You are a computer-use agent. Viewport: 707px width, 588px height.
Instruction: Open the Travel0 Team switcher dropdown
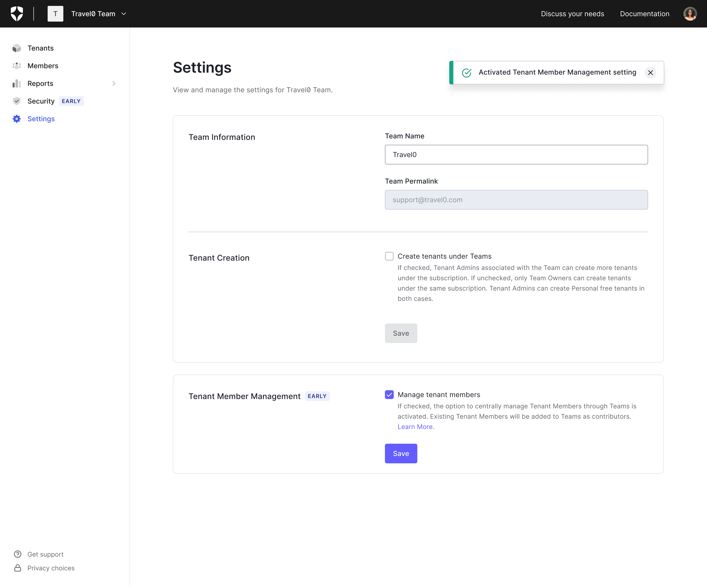coord(123,14)
